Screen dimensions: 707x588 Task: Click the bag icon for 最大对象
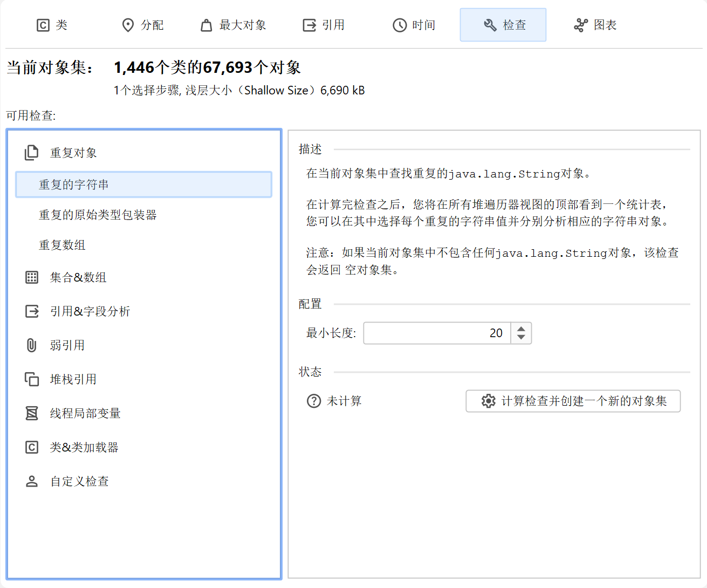coord(207,25)
